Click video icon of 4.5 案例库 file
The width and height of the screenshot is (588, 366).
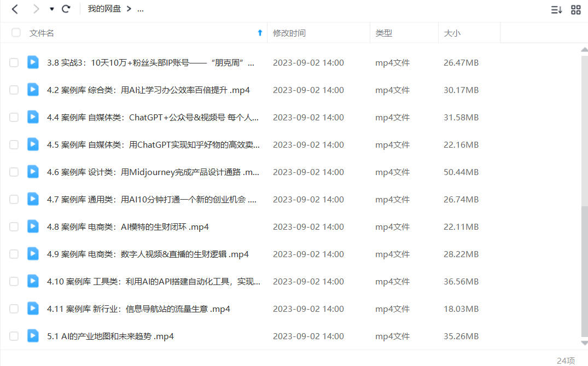click(x=33, y=144)
